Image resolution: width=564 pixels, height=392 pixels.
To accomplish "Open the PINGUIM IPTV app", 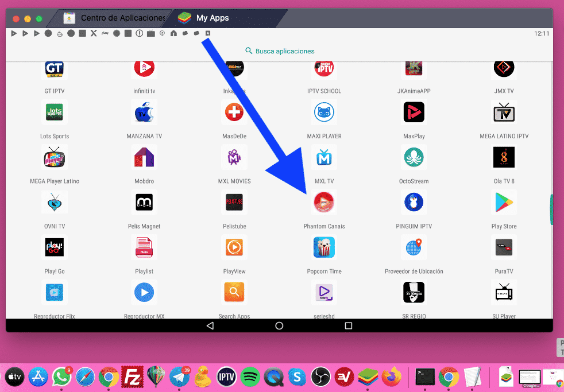I will click(x=414, y=202).
